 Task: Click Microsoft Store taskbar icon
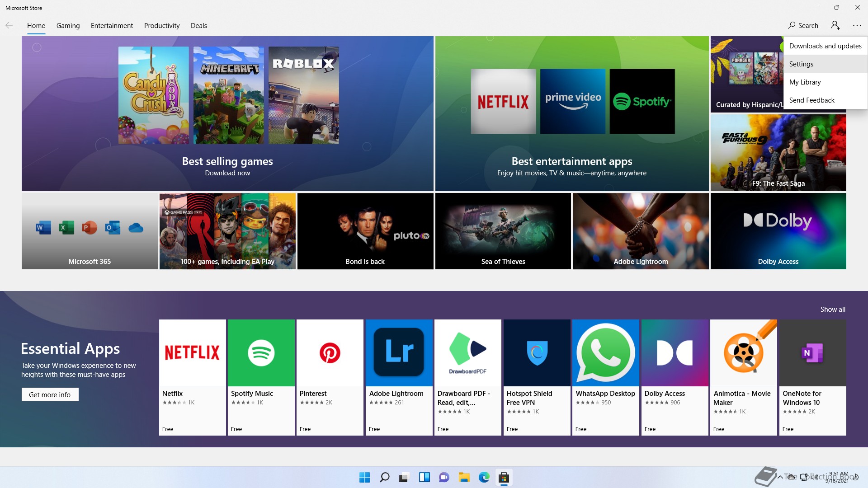click(x=504, y=477)
